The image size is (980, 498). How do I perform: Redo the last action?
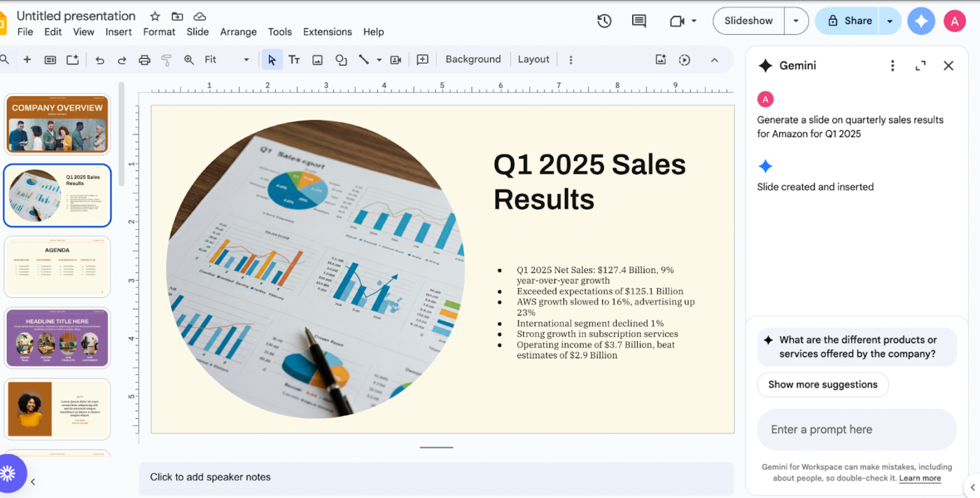(x=122, y=60)
